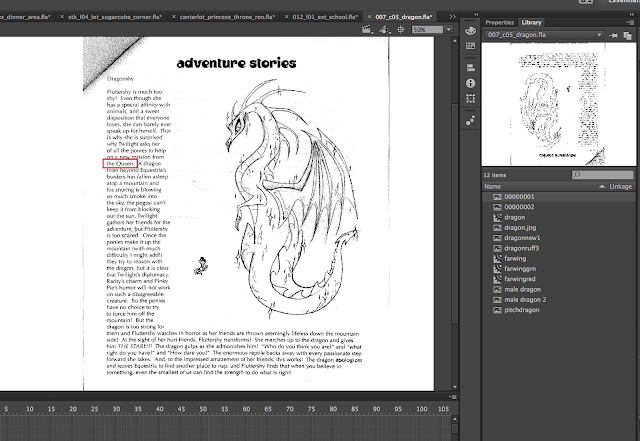Click the 50% zoom value field
This screenshot has width=640, height=441.
coord(427,29)
